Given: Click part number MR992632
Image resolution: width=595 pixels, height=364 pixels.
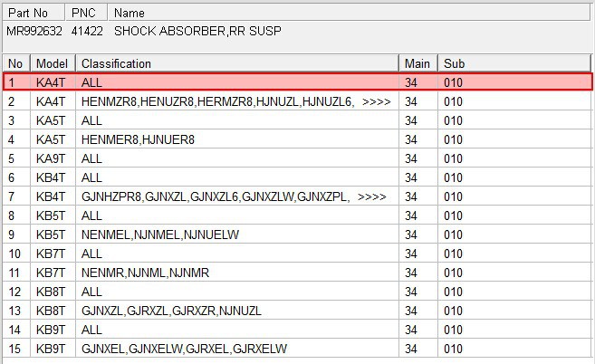Looking at the screenshot, I should tap(33, 31).
